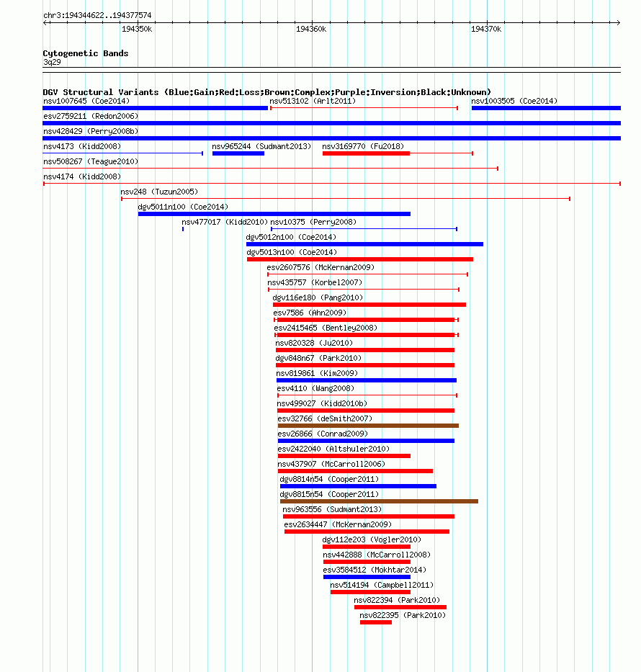The width and height of the screenshot is (641, 672).
Task: Click the left arrow on the ruler
Action: pyautogui.click(x=45, y=23)
